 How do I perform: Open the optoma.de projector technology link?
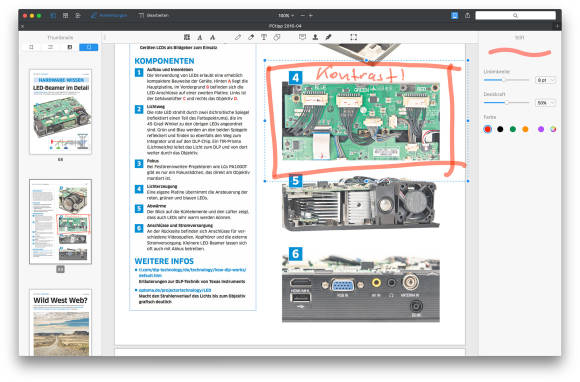(175, 290)
